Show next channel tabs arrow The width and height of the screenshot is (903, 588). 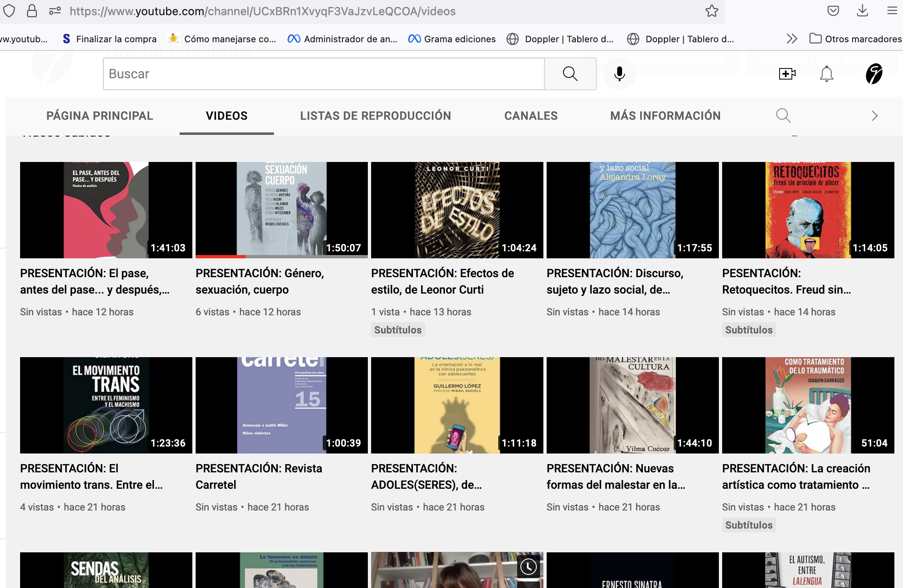(x=874, y=116)
